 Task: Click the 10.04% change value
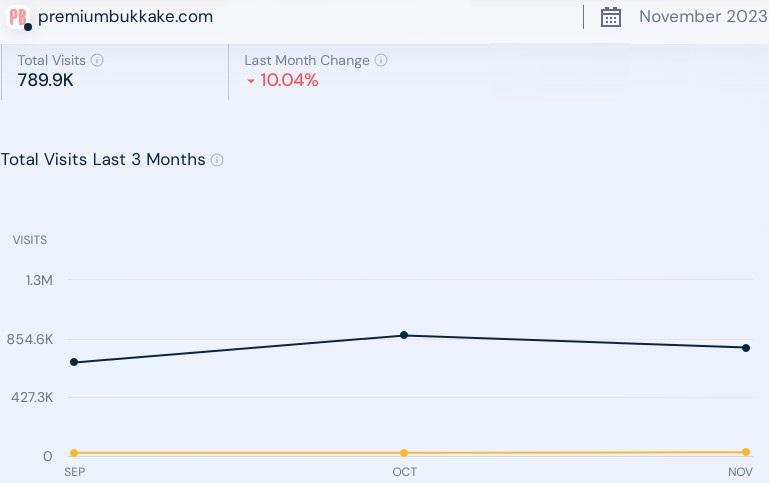(x=289, y=81)
